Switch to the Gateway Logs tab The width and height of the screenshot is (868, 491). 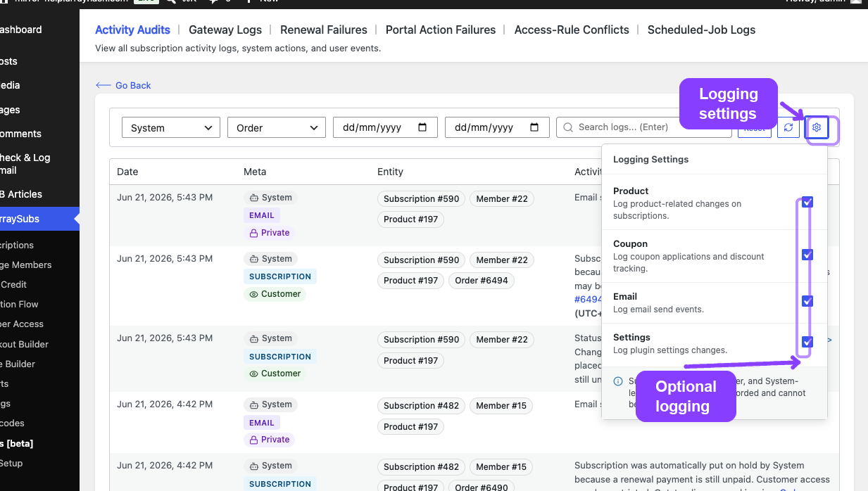click(225, 30)
